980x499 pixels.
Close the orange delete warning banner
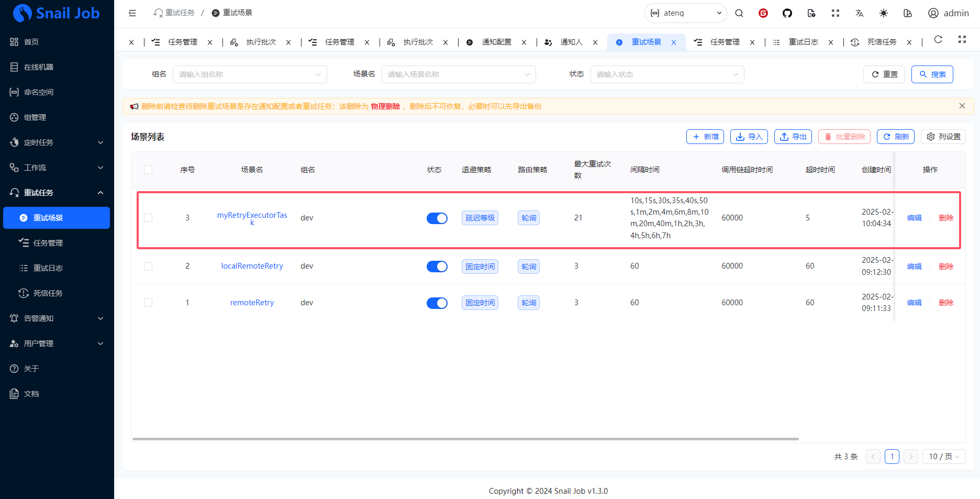pos(962,106)
